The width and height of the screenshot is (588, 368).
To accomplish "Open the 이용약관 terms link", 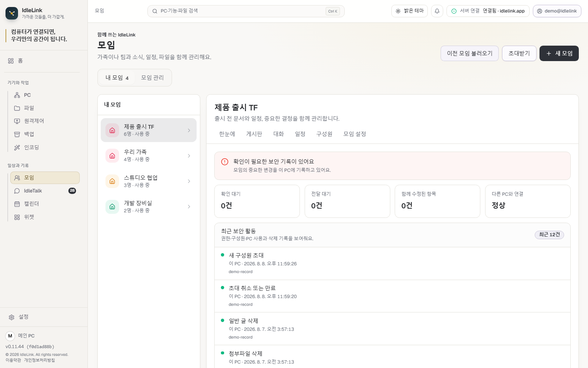I will point(13,360).
